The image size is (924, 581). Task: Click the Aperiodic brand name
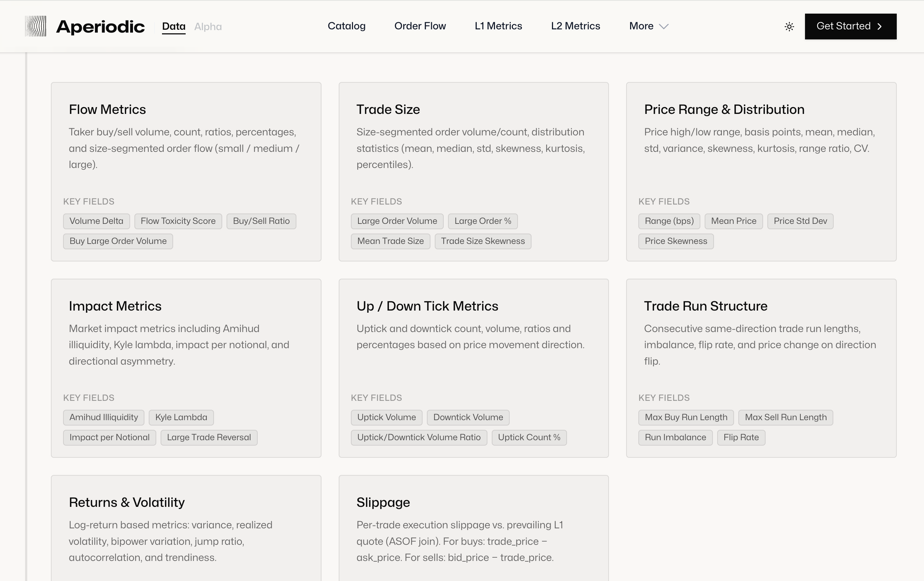(100, 27)
